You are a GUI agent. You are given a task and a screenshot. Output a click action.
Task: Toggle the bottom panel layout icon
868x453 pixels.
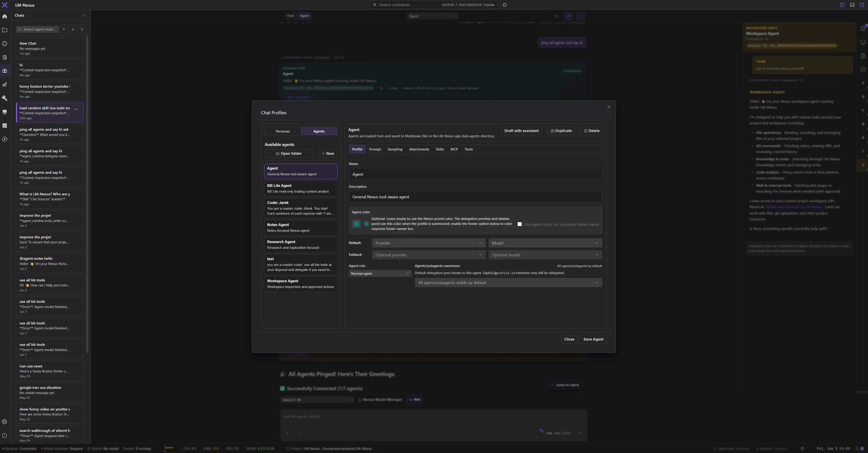pos(852,5)
